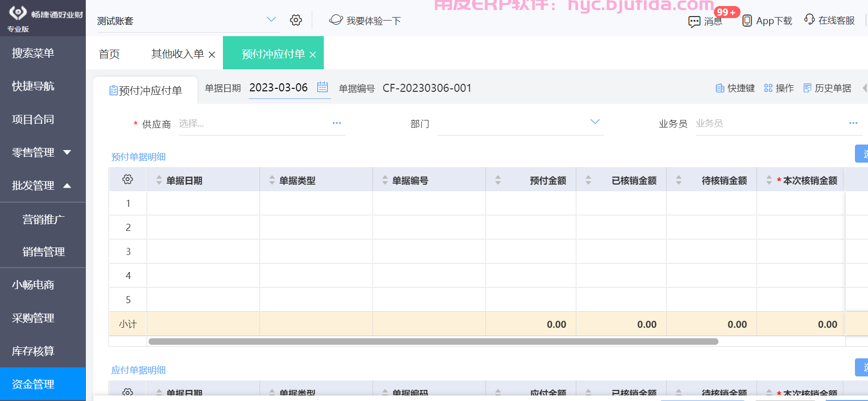Image resolution: width=868 pixels, height=401 pixels.
Task: Open 销售管理 submenu item
Action: pos(43,251)
